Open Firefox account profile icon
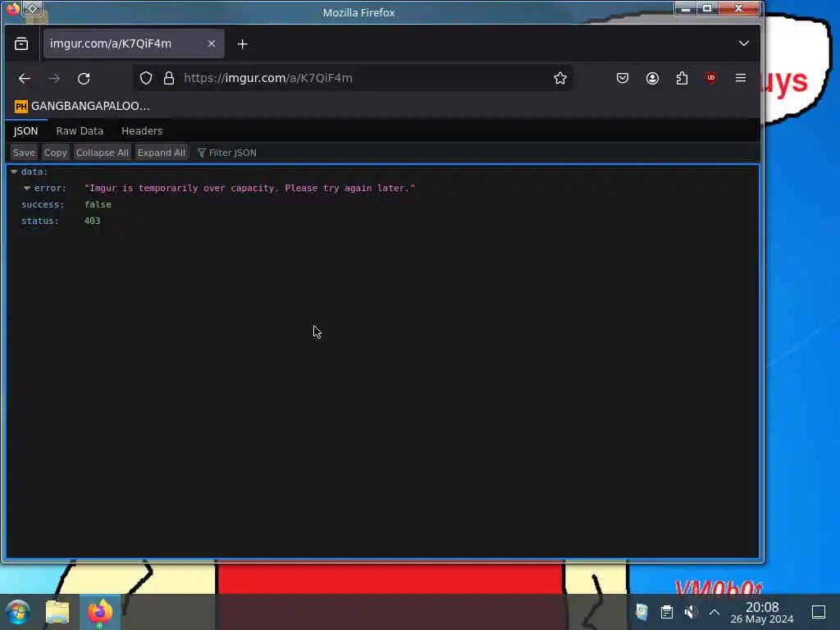 [x=652, y=78]
